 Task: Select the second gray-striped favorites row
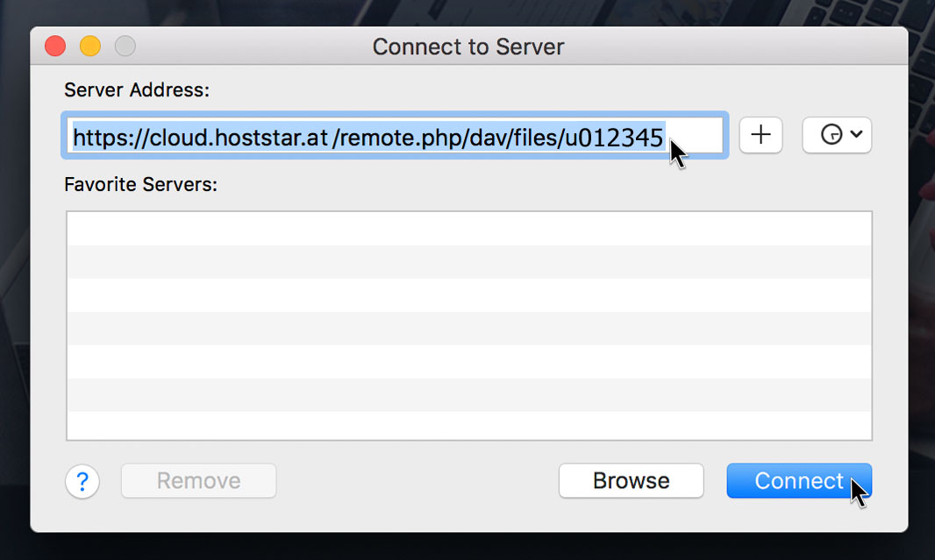(x=469, y=329)
